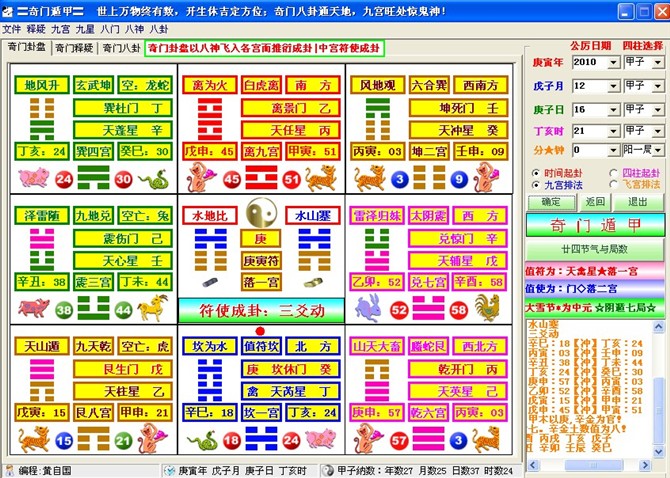
Task: Click the 返回 button
Action: (x=594, y=202)
